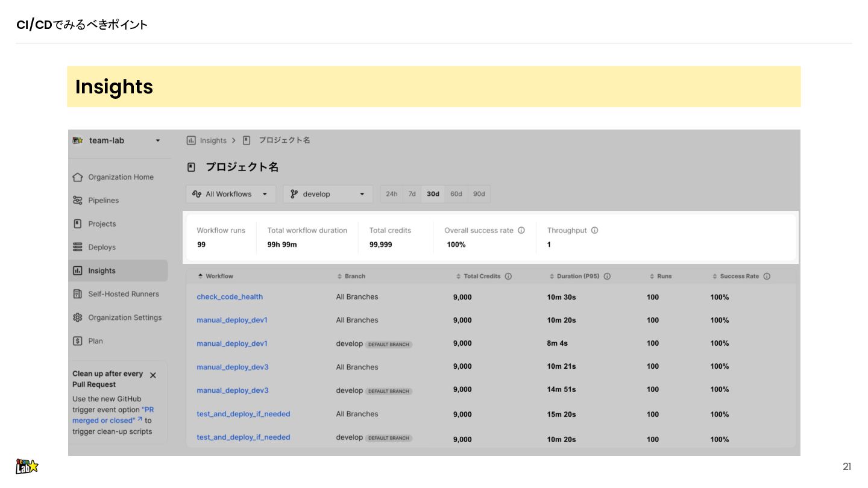The width and height of the screenshot is (868, 488).
Task: Click the branch icon in develop dropdown
Action: tap(294, 194)
